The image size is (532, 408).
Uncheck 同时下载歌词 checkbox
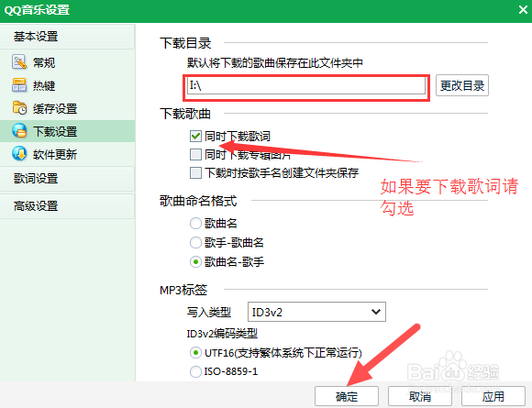195,137
